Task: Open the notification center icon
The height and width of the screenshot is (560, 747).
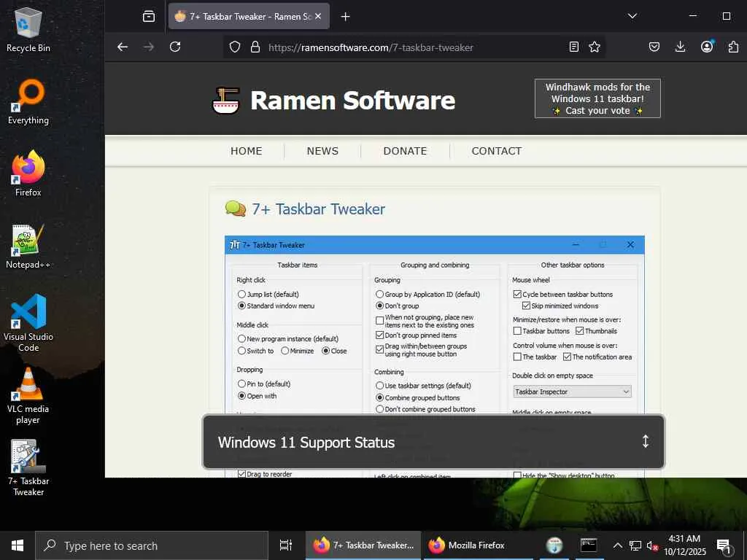Action: tap(724, 545)
